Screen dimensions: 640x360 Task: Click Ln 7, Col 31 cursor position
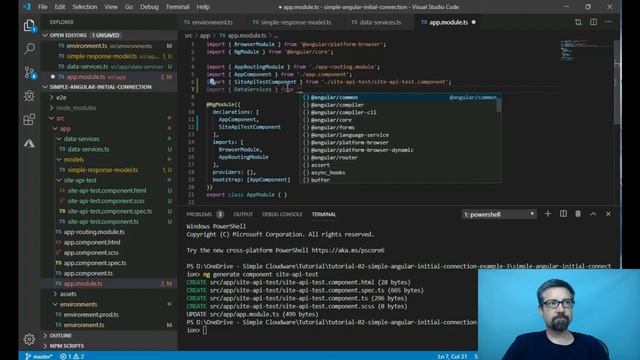[452, 356]
